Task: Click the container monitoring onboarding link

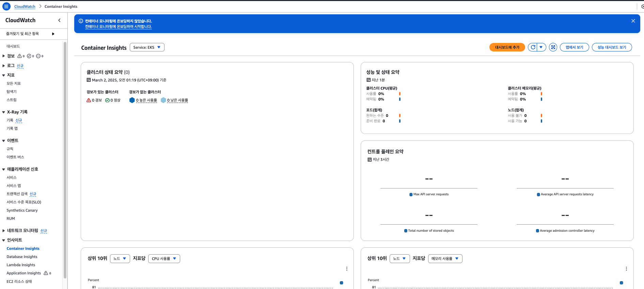Action: point(118,27)
